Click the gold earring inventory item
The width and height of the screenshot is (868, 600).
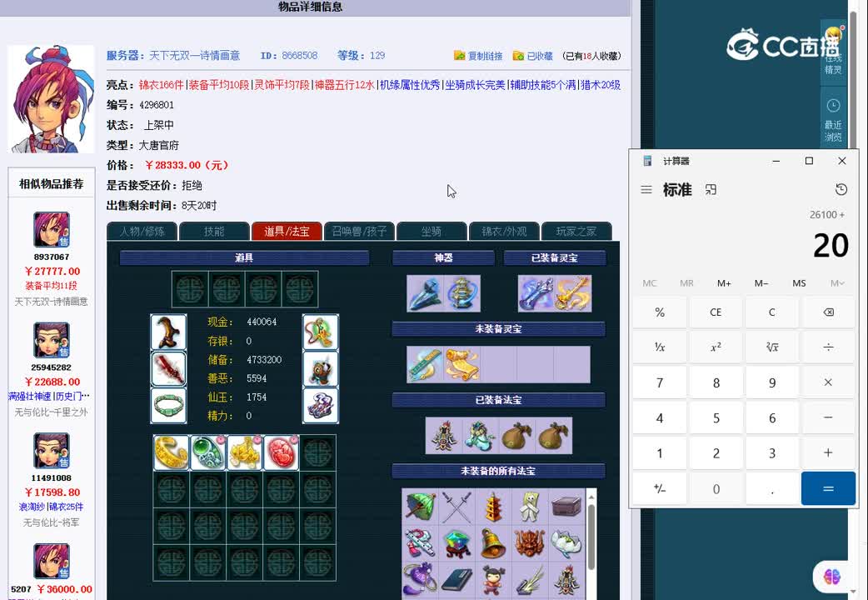click(x=244, y=452)
